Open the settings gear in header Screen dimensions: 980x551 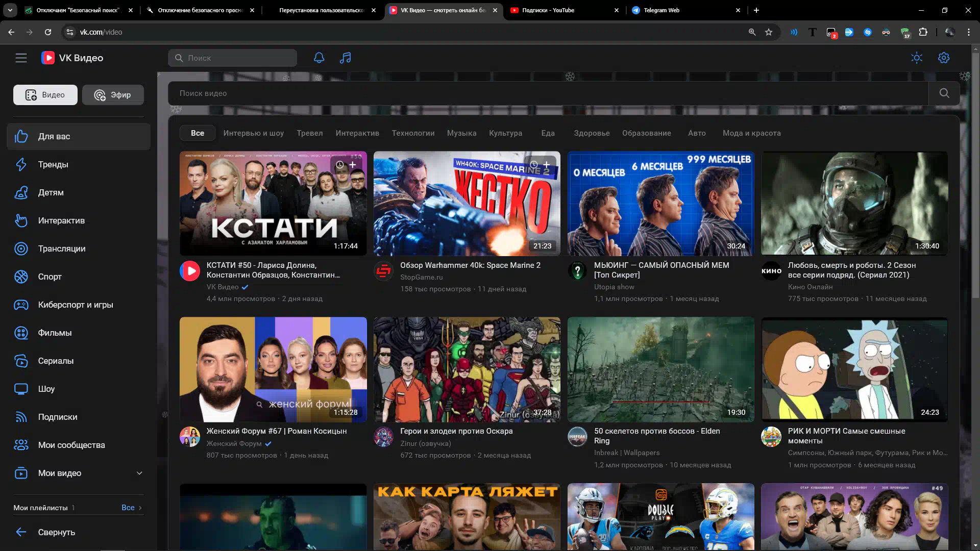(x=944, y=58)
